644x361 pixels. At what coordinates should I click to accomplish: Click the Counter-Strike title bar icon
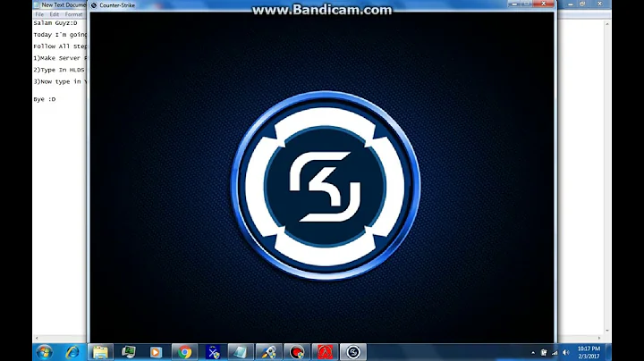94,5
